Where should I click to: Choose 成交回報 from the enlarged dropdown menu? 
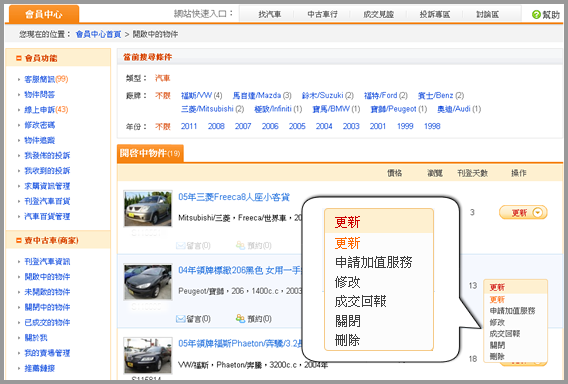[x=360, y=301]
